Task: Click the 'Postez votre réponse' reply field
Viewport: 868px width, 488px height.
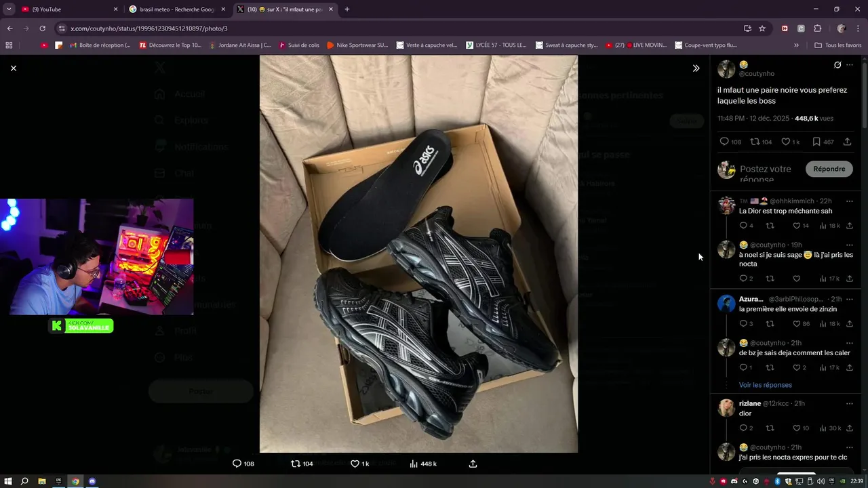Action: point(769,174)
